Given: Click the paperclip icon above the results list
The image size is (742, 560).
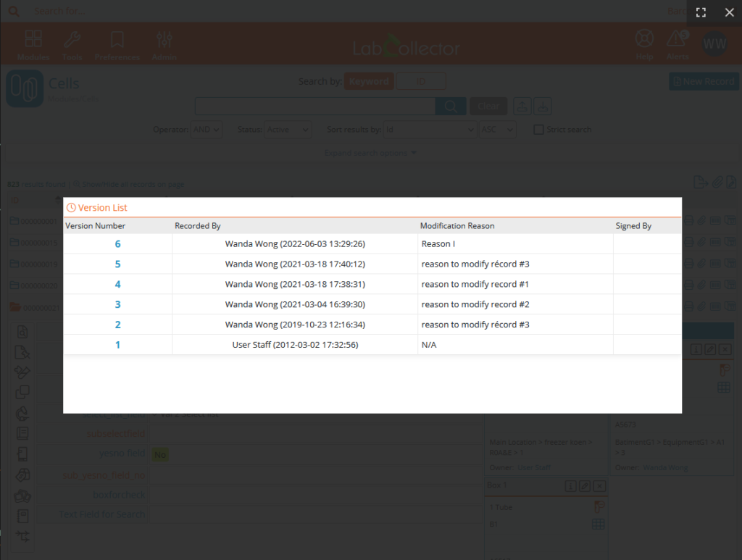Looking at the screenshot, I should coord(717,182).
